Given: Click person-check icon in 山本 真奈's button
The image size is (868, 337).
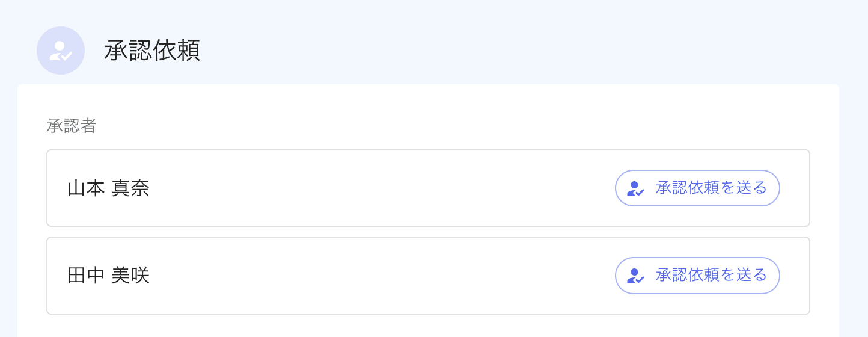Looking at the screenshot, I should click(x=635, y=189).
